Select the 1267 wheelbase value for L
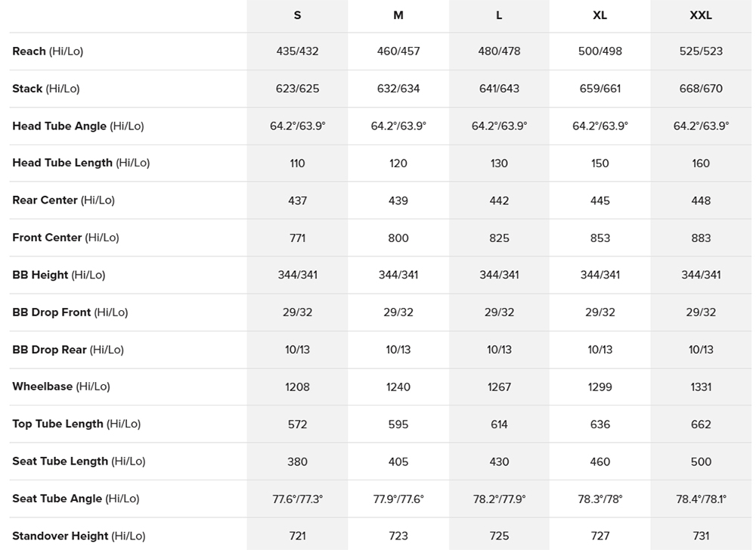 (499, 387)
